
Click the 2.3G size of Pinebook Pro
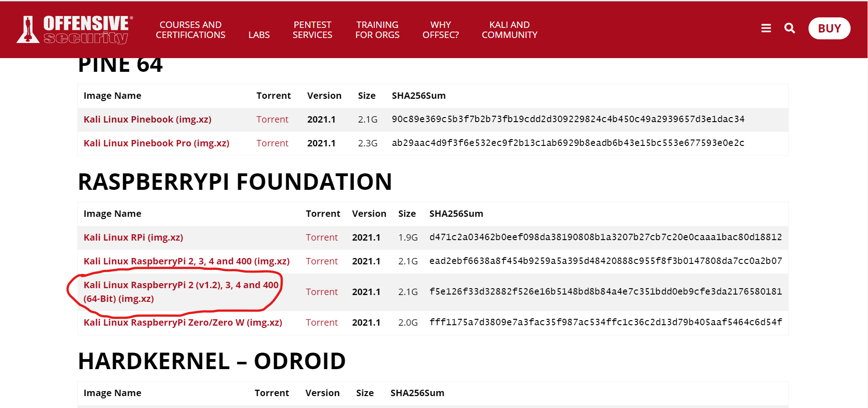(x=367, y=143)
